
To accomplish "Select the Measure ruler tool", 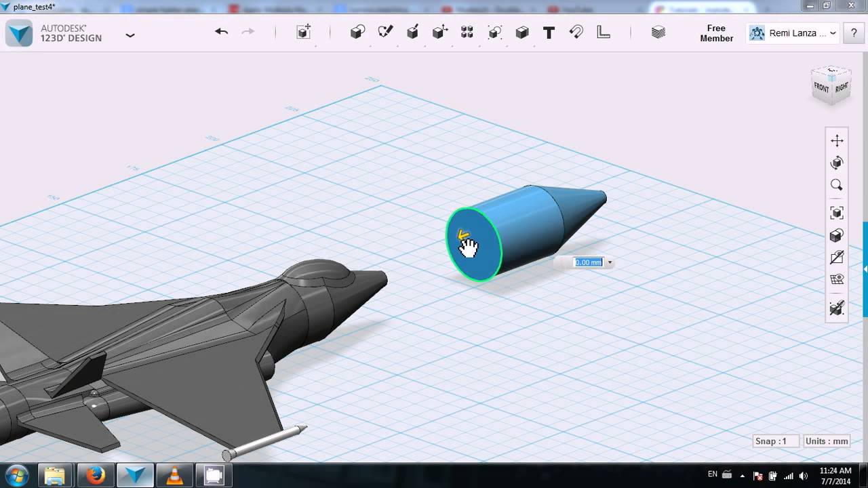I will click(x=604, y=32).
